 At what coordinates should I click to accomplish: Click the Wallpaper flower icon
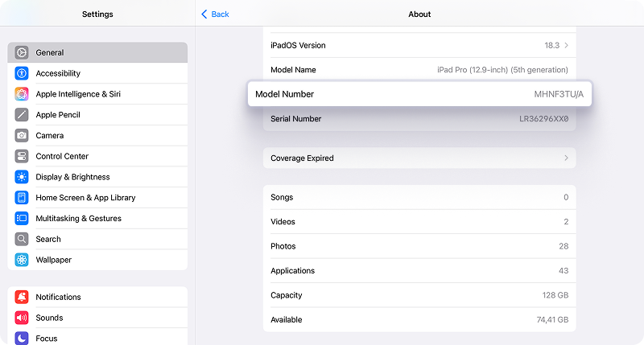click(22, 260)
